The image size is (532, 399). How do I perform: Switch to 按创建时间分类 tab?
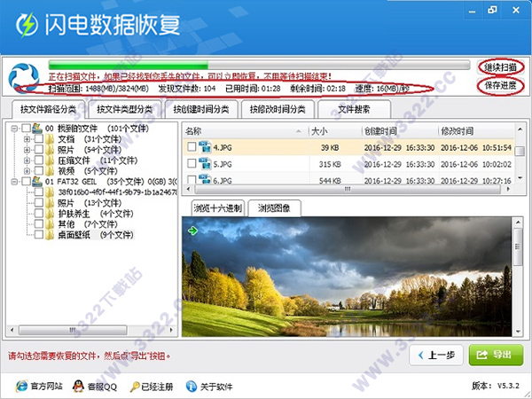pyautogui.click(x=201, y=109)
